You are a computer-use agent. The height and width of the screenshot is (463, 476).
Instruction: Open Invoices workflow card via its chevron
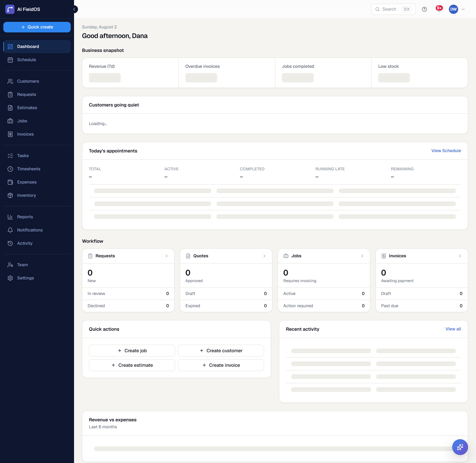click(x=460, y=256)
